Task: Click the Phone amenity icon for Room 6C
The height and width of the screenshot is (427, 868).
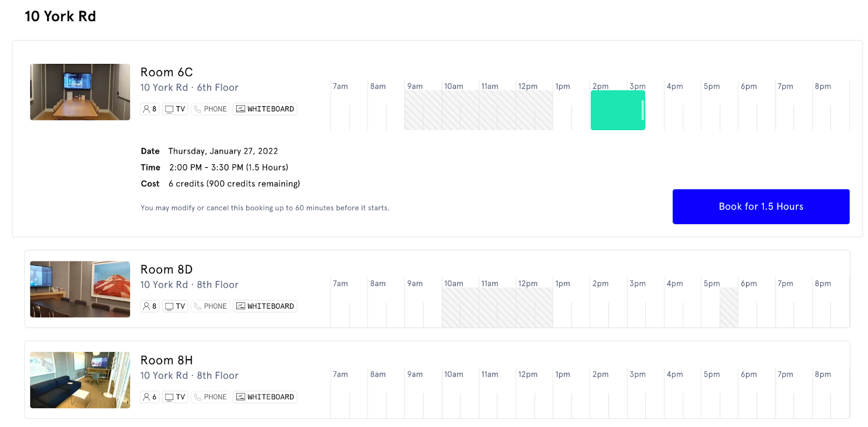Action: tap(197, 109)
